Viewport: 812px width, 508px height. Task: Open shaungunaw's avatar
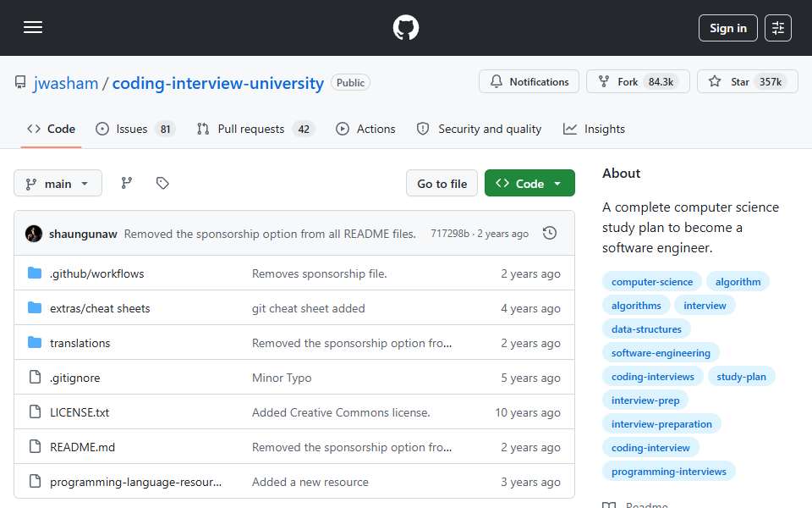[x=34, y=234]
